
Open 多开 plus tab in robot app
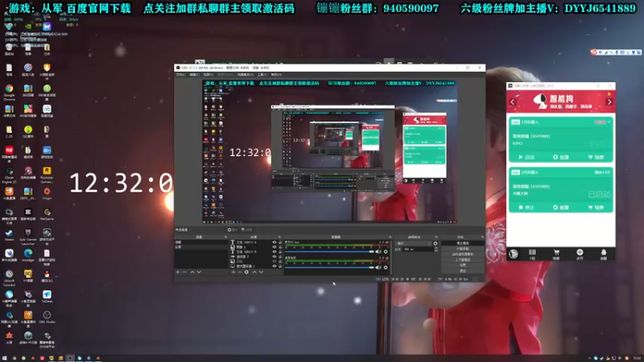coord(580,254)
